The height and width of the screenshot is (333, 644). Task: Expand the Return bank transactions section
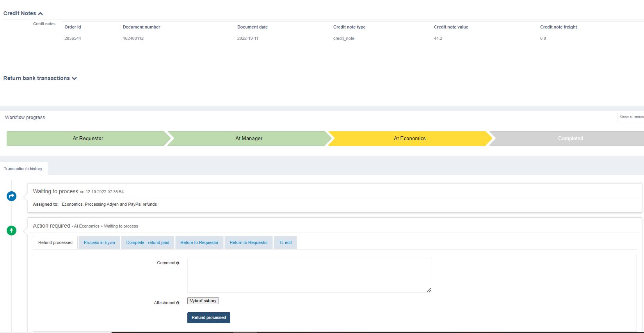(x=74, y=78)
